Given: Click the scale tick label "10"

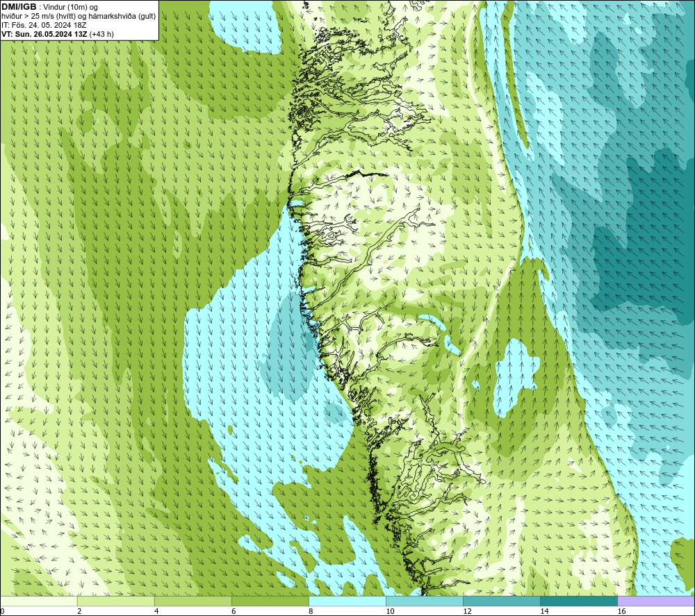Looking at the screenshot, I should [x=390, y=611].
